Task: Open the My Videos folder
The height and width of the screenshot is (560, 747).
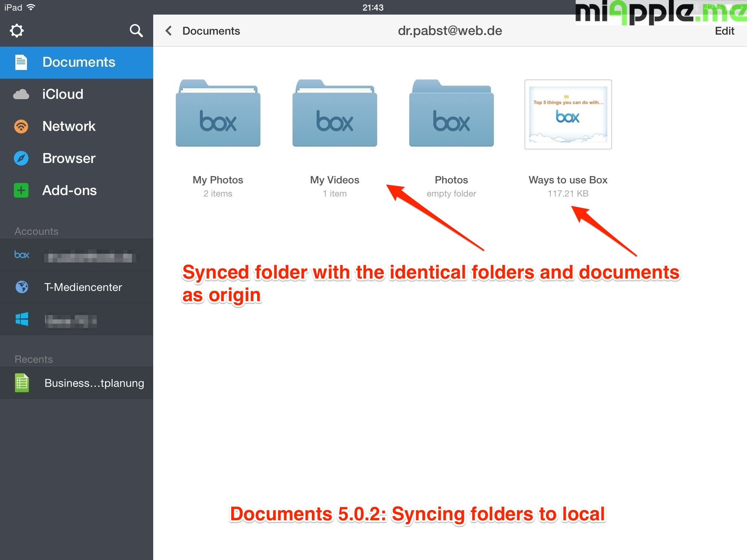Action: click(334, 114)
